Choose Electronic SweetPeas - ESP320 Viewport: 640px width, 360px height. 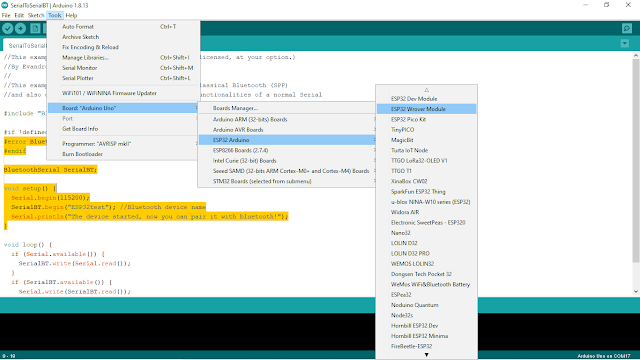[x=427, y=222]
